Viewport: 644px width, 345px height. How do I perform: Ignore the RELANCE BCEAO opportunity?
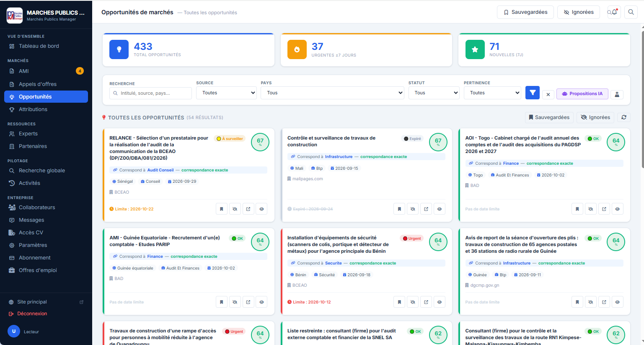pyautogui.click(x=235, y=209)
